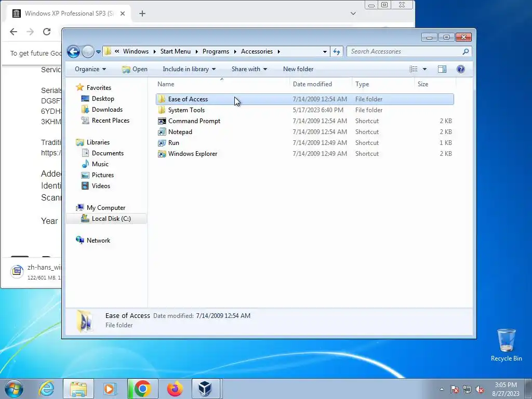Toggle the preview pane button

click(442, 69)
